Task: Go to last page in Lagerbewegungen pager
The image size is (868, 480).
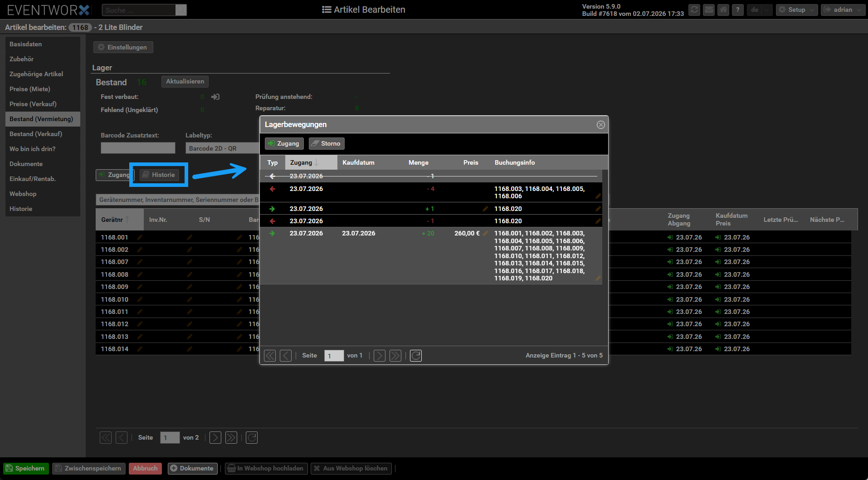Action: point(395,356)
